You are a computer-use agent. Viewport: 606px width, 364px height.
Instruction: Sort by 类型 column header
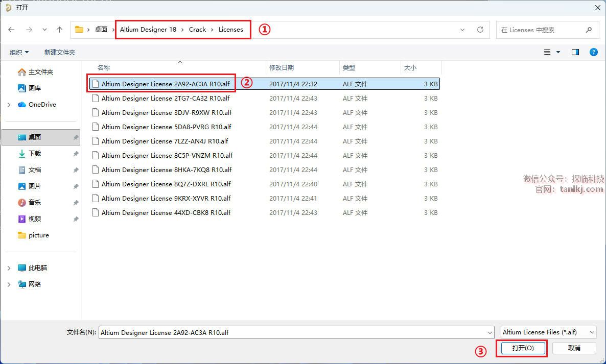(348, 67)
